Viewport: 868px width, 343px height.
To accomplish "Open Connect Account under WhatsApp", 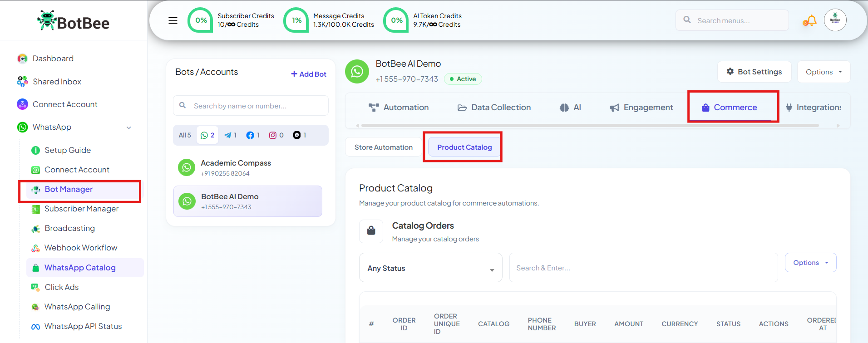I will tap(77, 170).
